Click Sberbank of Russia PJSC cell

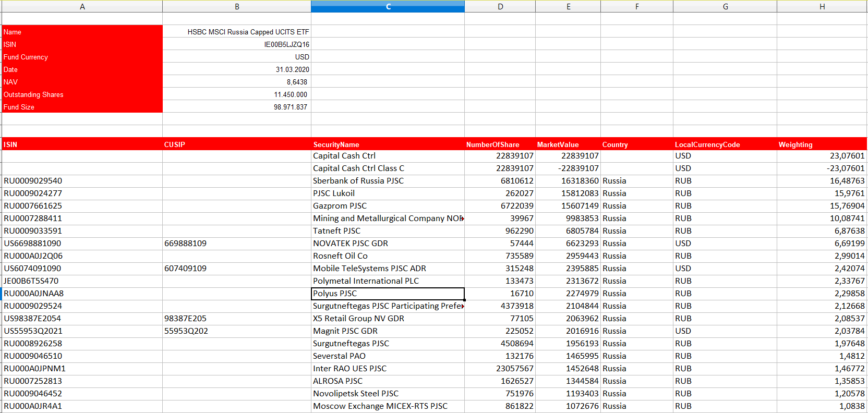click(x=387, y=181)
